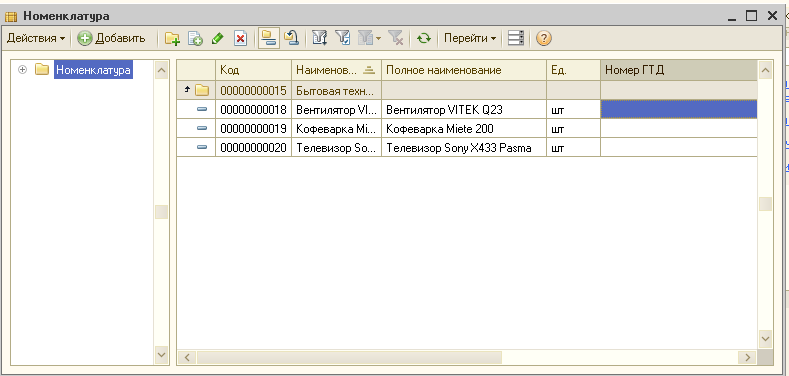This screenshot has width=789, height=376.
Task: Sort by the Код column header
Action: coord(254,70)
